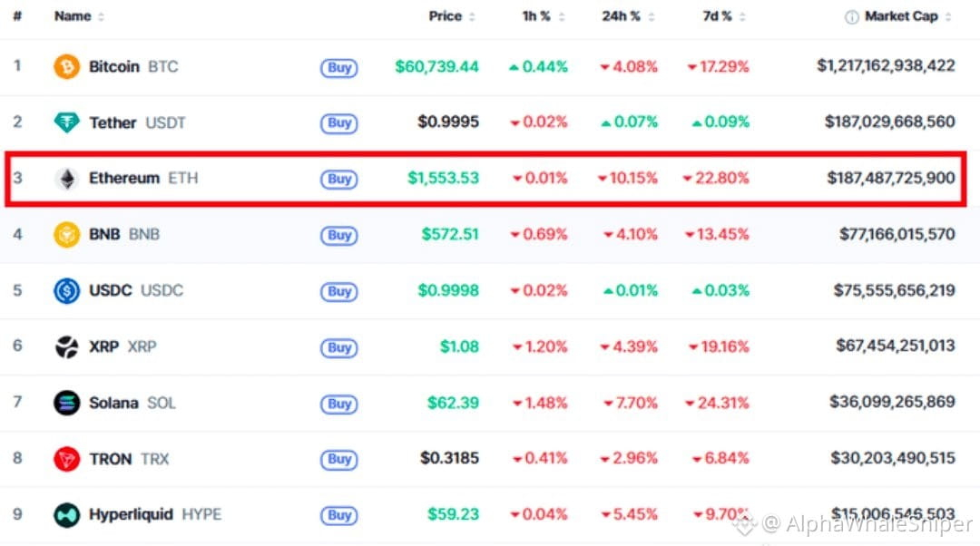Screen dimensions: 980x546
Task: Click the Buy button for TRON
Action: [x=338, y=460]
